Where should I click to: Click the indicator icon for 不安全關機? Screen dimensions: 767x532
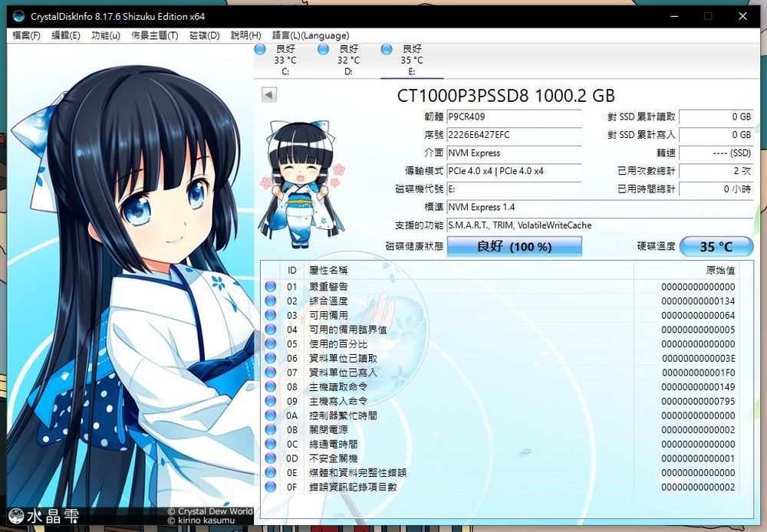[271, 458]
